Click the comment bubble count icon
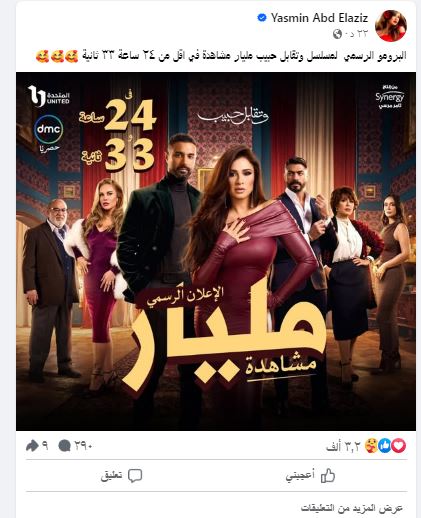Image resolution: width=421 pixels, height=518 pixels. click(x=65, y=446)
